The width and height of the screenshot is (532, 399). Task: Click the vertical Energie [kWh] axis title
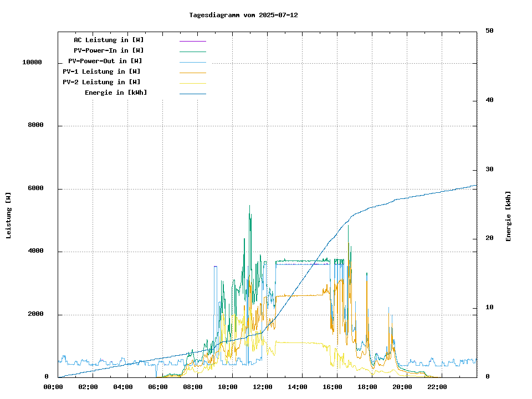(508, 216)
